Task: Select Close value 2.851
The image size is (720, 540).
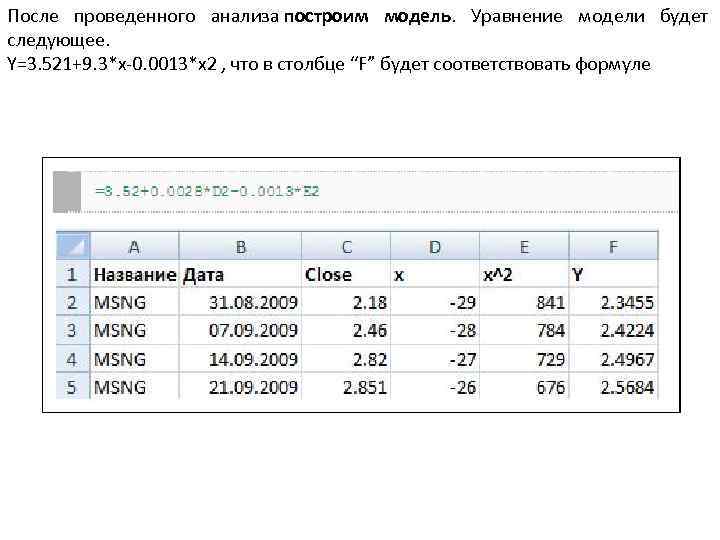Action: click(346, 386)
